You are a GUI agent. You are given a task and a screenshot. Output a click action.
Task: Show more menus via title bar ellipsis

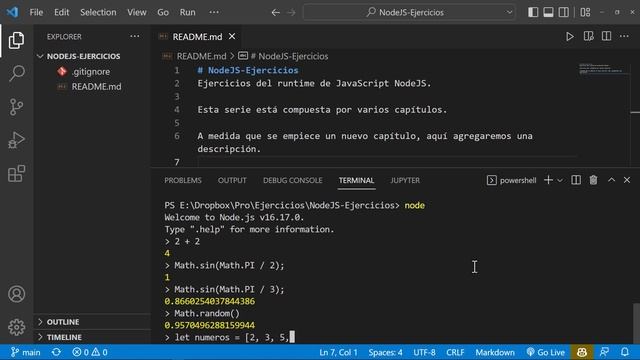tap(214, 12)
